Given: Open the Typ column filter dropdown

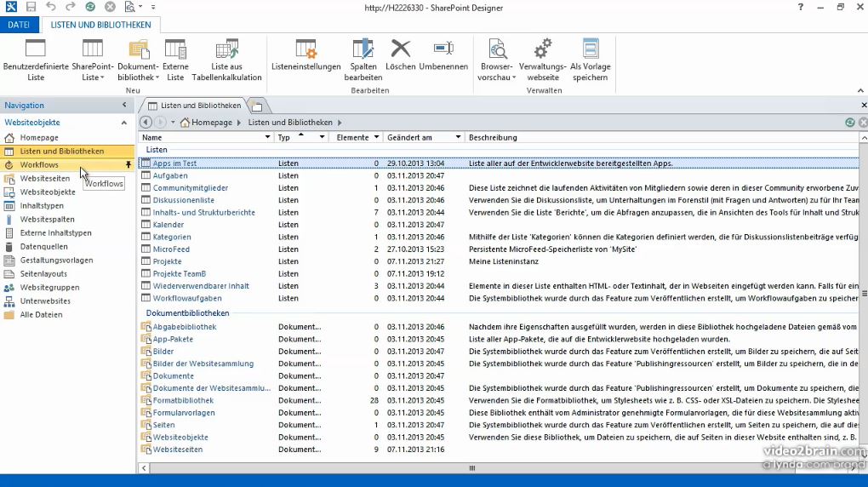Looking at the screenshot, I should coord(322,137).
